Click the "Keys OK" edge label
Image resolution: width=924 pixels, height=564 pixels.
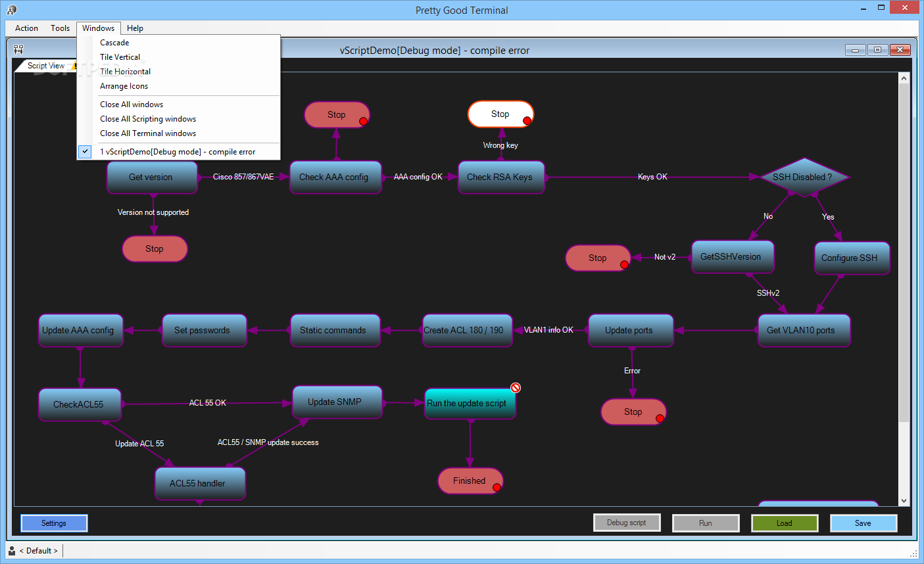(x=652, y=177)
